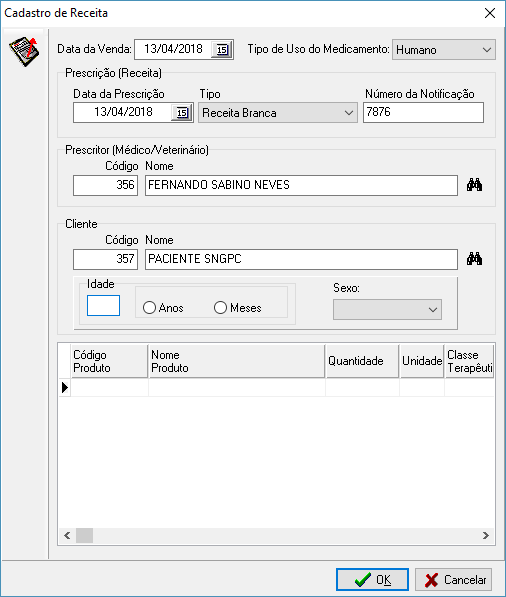The width and height of the screenshot is (506, 597).
Task: Expand Tipo de Uso do Medicamento dropdown
Action: tap(444, 49)
